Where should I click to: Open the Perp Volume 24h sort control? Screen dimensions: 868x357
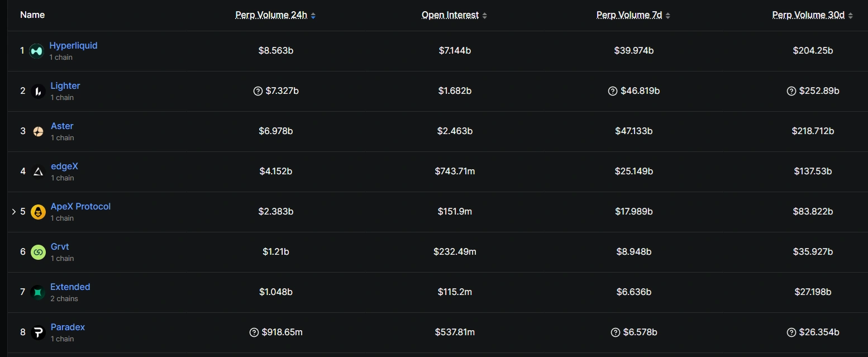tap(313, 15)
